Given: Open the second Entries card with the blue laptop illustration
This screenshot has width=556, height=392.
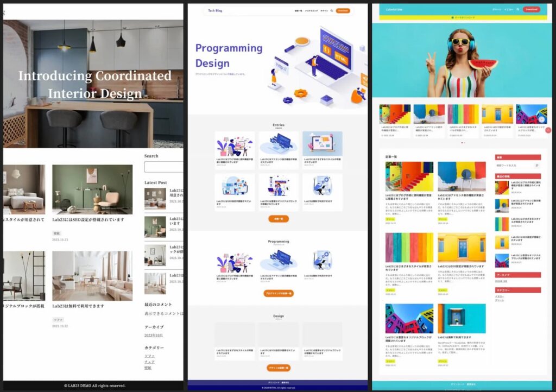Looking at the screenshot, I should click(x=279, y=150).
